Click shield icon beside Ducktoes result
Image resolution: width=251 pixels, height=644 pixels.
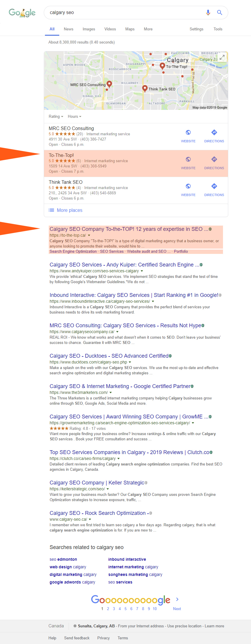170,356
